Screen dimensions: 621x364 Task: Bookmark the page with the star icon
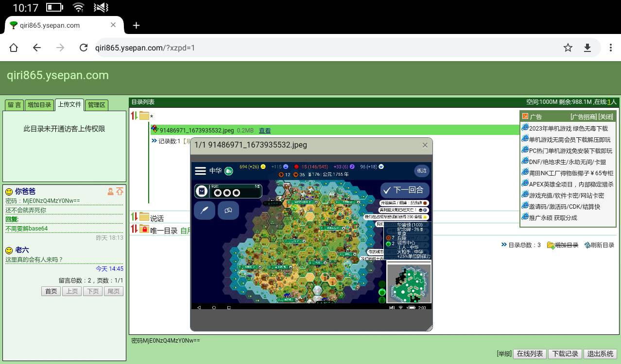click(x=568, y=48)
